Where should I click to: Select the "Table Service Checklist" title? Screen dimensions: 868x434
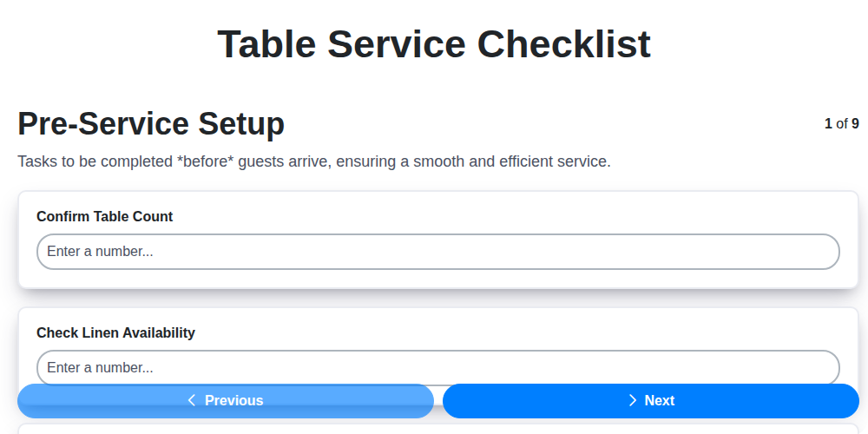pyautogui.click(x=434, y=44)
